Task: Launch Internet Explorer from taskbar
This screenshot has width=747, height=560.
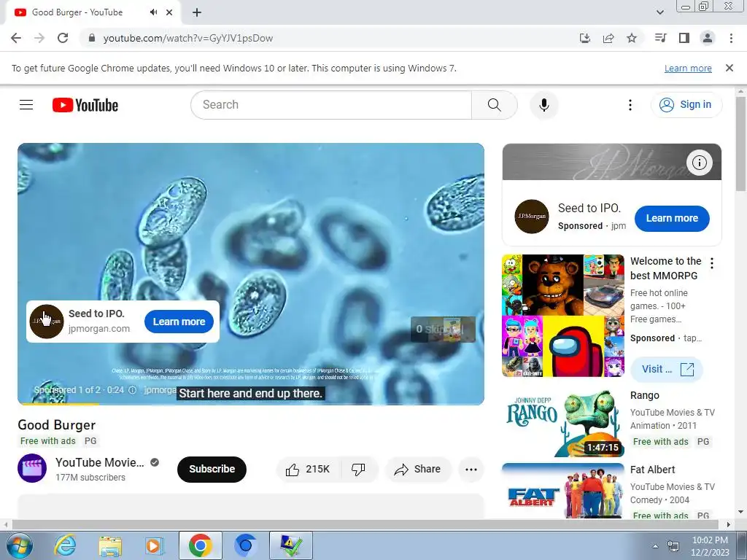Action: coord(65,545)
